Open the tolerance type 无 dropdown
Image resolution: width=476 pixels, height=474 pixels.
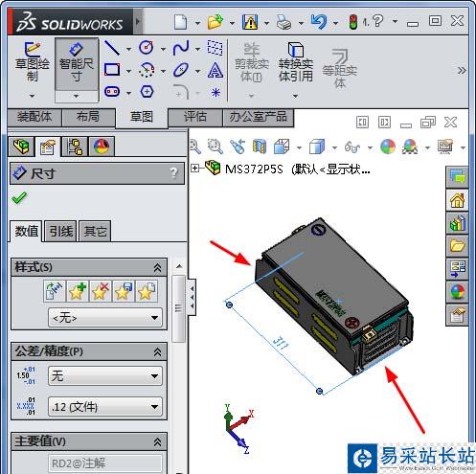105,375
